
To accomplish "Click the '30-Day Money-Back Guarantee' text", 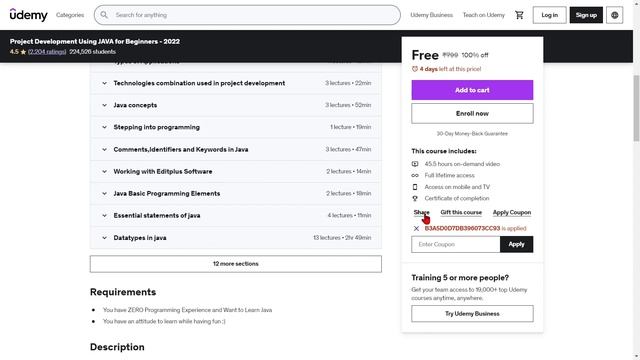I will click(x=472, y=133).
